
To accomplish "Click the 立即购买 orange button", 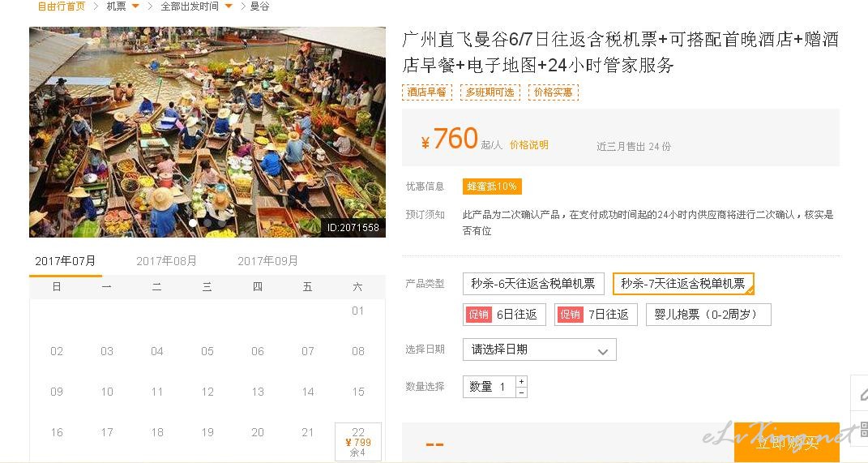I will 787,443.
